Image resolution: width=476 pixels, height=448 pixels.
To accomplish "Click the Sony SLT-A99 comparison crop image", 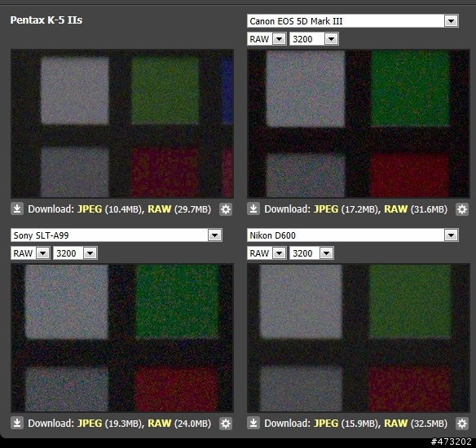I will click(x=122, y=338).
